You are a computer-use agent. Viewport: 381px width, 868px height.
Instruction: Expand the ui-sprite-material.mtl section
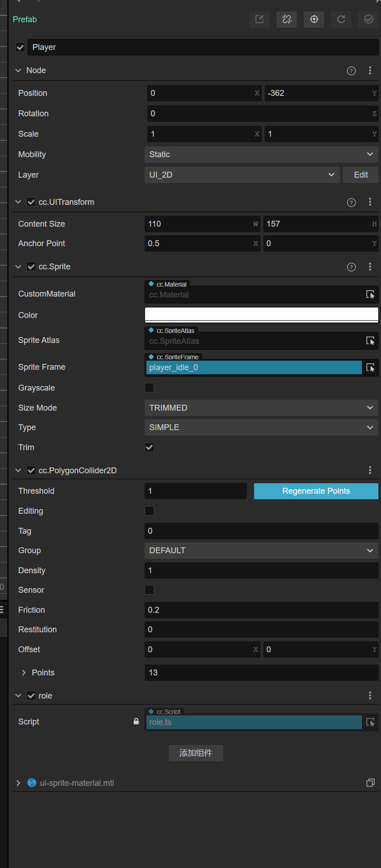click(x=18, y=783)
